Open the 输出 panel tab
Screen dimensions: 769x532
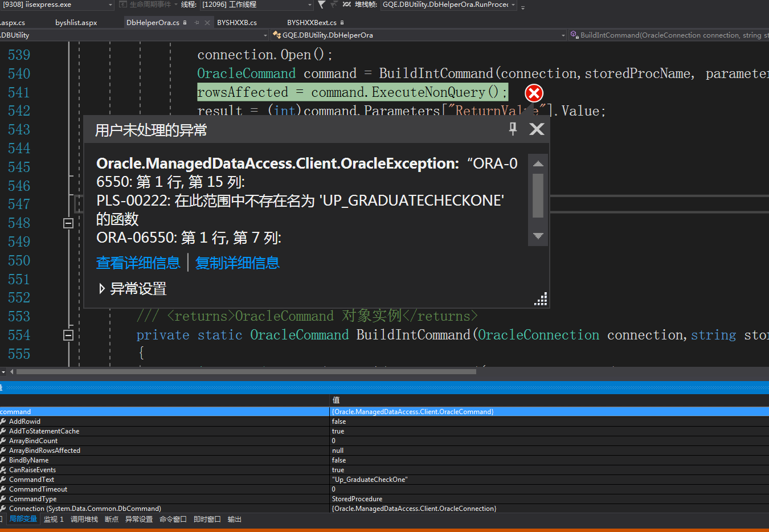point(235,519)
